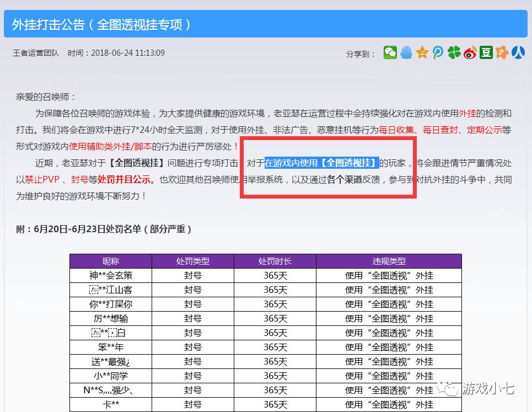This screenshot has height=412, width=532.
Task: Click the 分享到 label
Action: click(361, 53)
